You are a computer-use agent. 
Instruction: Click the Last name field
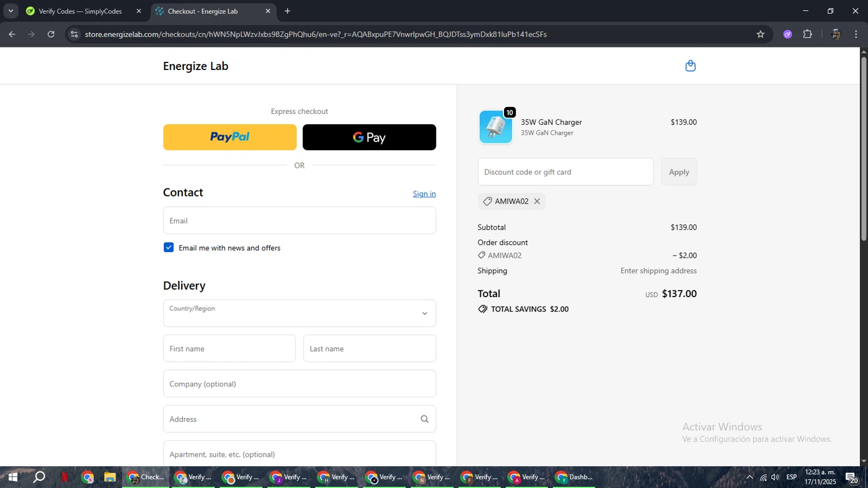point(370,349)
